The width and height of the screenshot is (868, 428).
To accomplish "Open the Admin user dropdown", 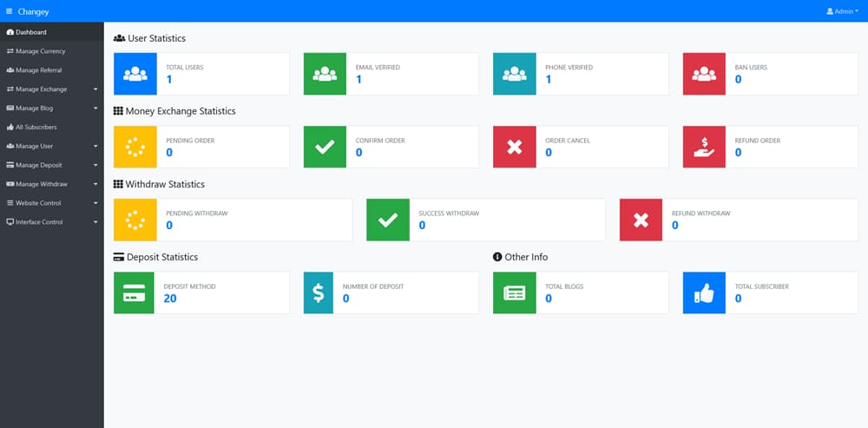I will [841, 11].
